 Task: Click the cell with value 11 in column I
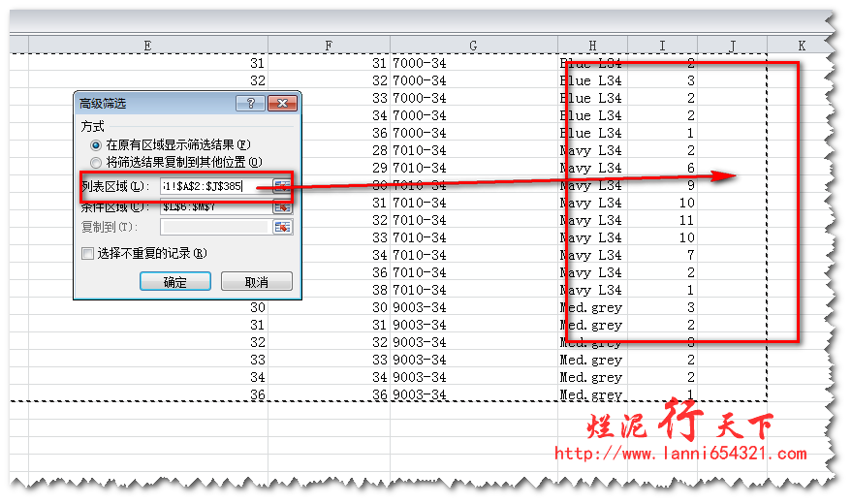(x=662, y=220)
